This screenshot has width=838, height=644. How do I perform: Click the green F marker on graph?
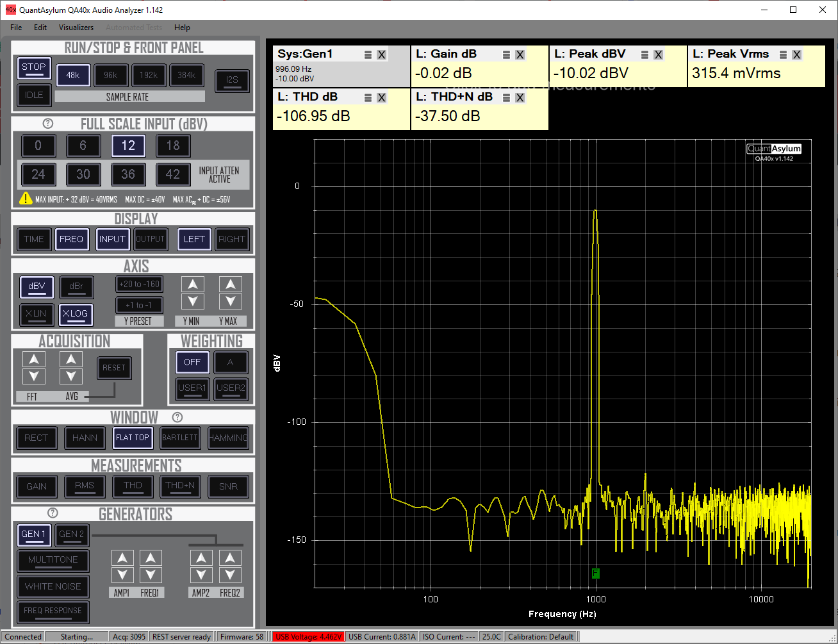[x=596, y=573]
